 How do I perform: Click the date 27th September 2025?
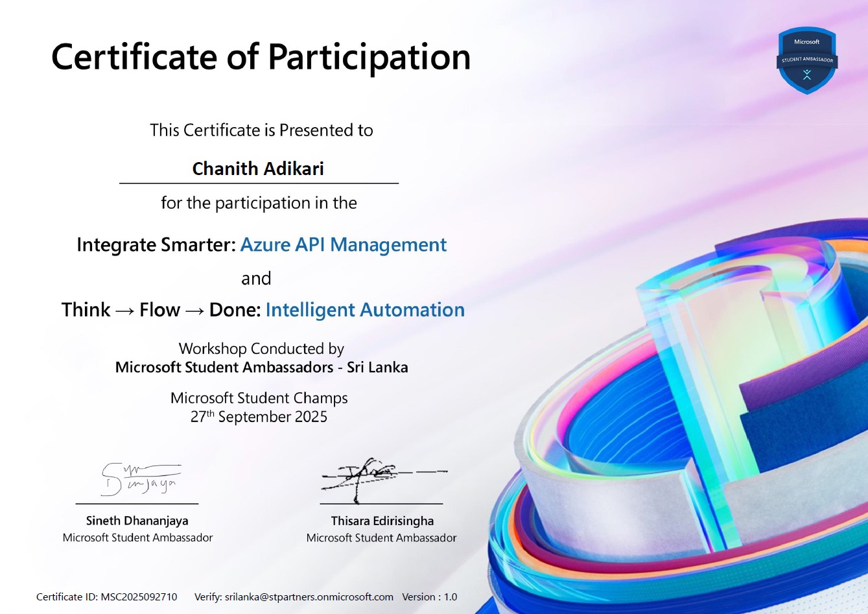259,417
